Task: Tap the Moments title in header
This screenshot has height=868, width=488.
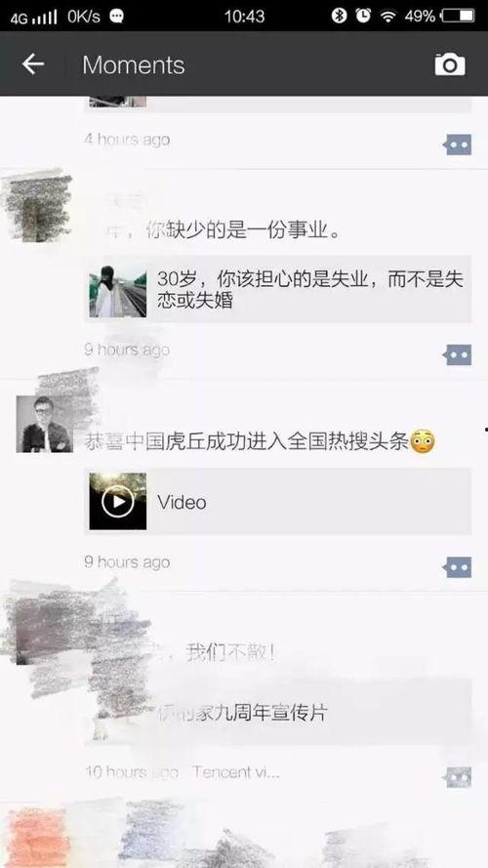Action: pos(134,65)
